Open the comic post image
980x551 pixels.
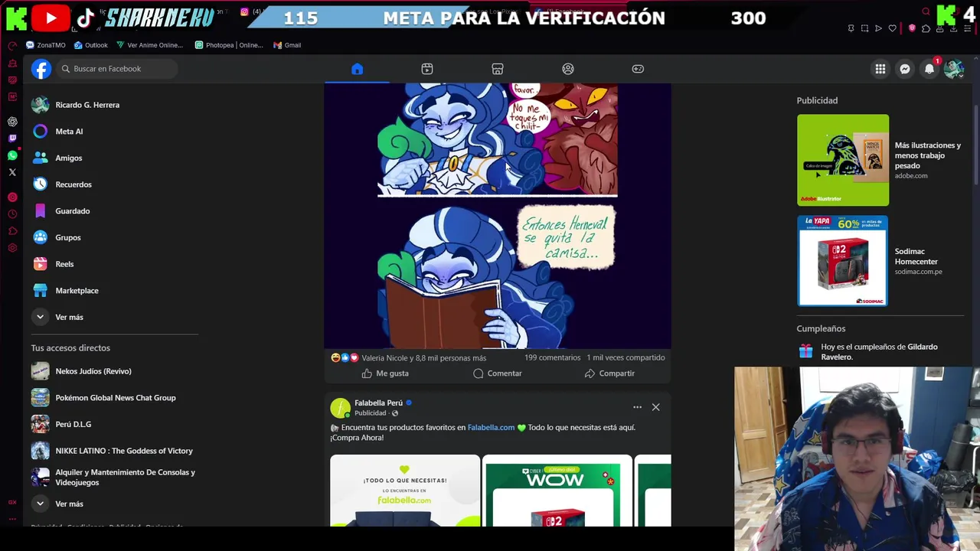click(498, 216)
